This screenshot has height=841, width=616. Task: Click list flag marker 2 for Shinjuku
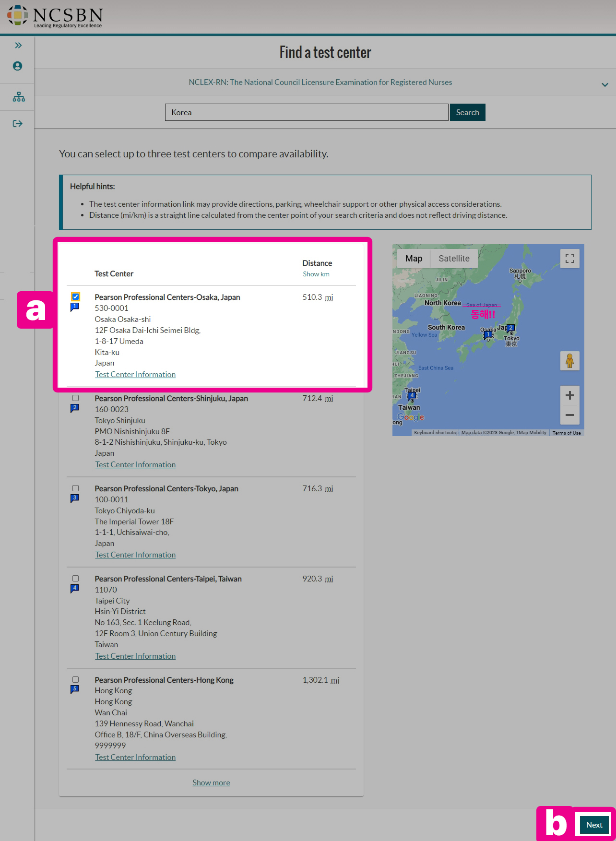click(75, 408)
